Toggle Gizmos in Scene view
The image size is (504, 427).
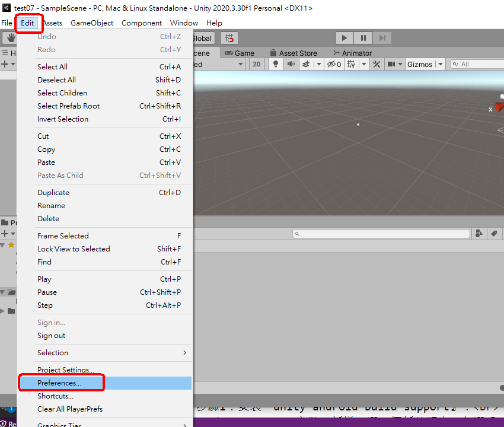point(420,64)
